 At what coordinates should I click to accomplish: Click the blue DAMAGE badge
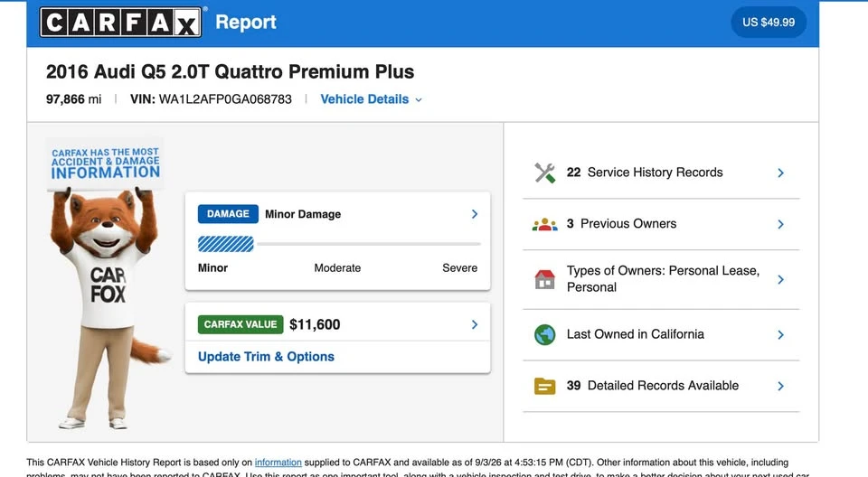click(228, 214)
